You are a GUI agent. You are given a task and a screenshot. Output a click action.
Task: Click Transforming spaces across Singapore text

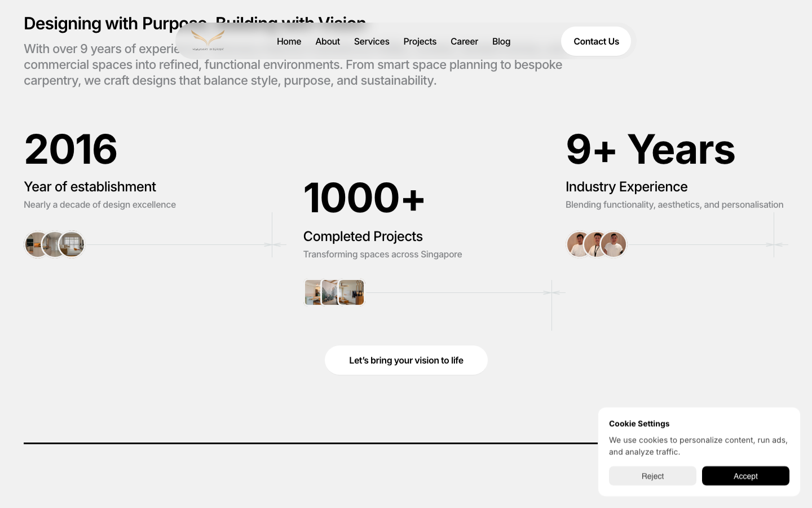tap(382, 254)
